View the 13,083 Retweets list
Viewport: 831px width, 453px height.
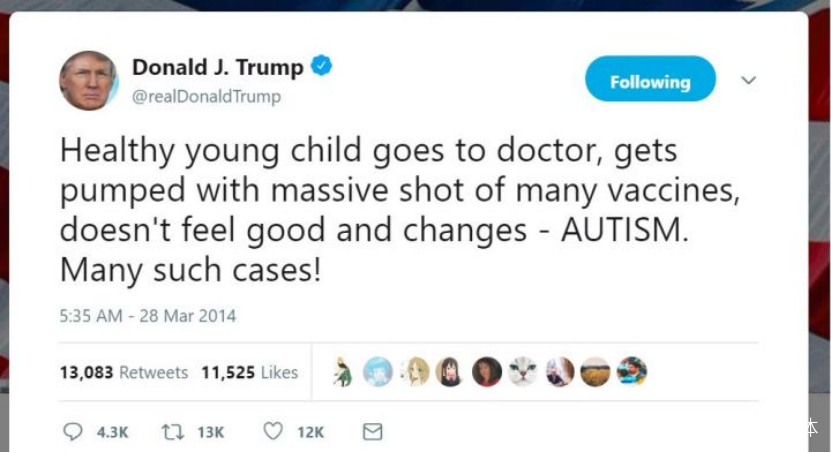pos(124,372)
